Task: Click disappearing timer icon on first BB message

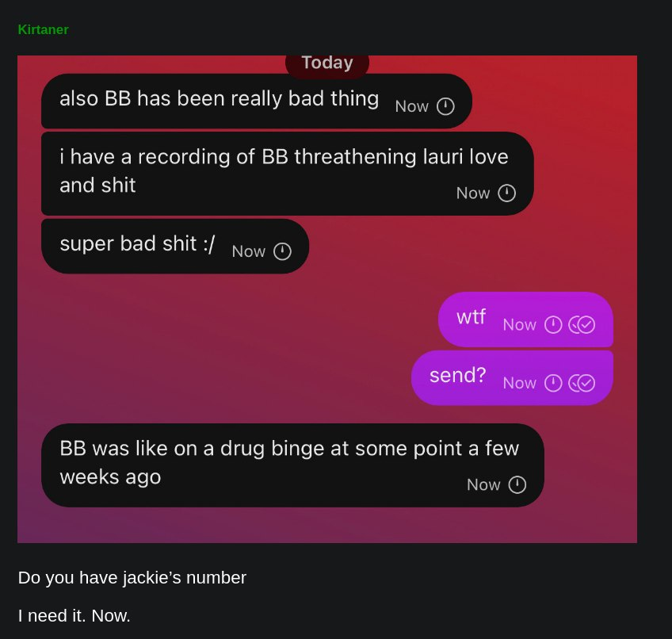Action: 445,106
